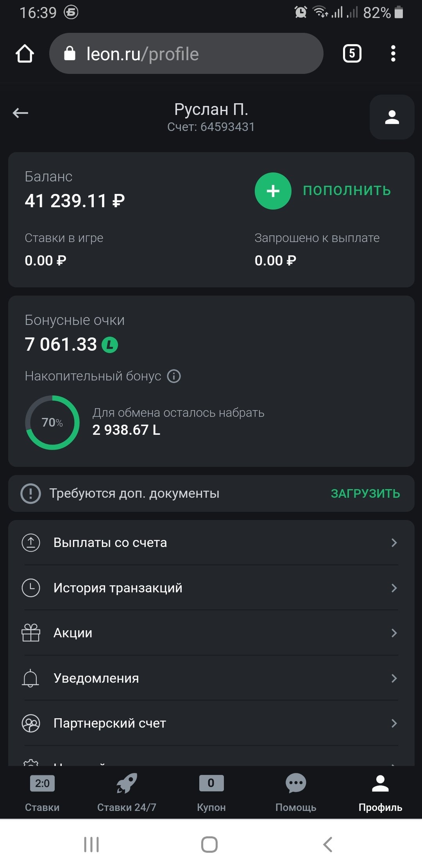
Task: Tap the back arrow icon
Action: pos(20,113)
